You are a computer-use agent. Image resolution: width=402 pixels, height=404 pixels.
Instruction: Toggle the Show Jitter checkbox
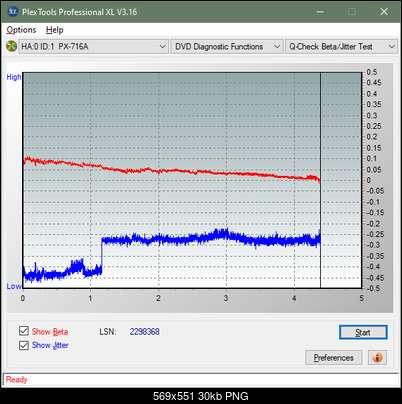[24, 345]
